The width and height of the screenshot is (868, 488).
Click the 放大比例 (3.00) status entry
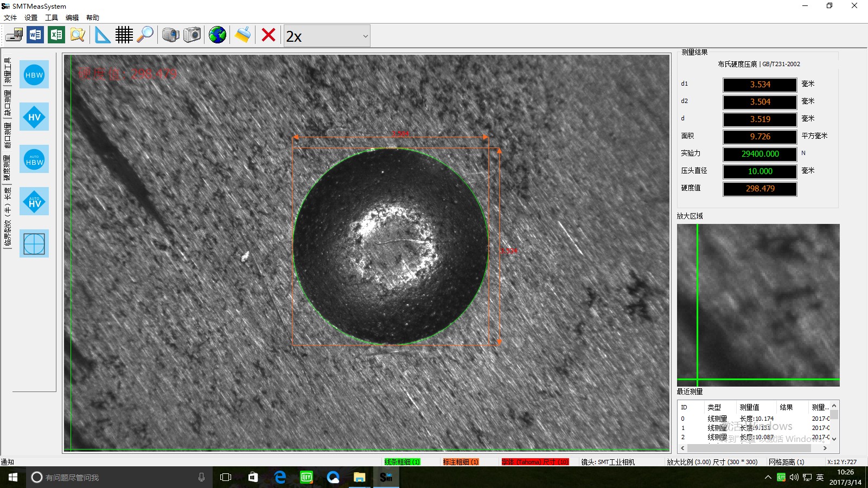(712, 462)
